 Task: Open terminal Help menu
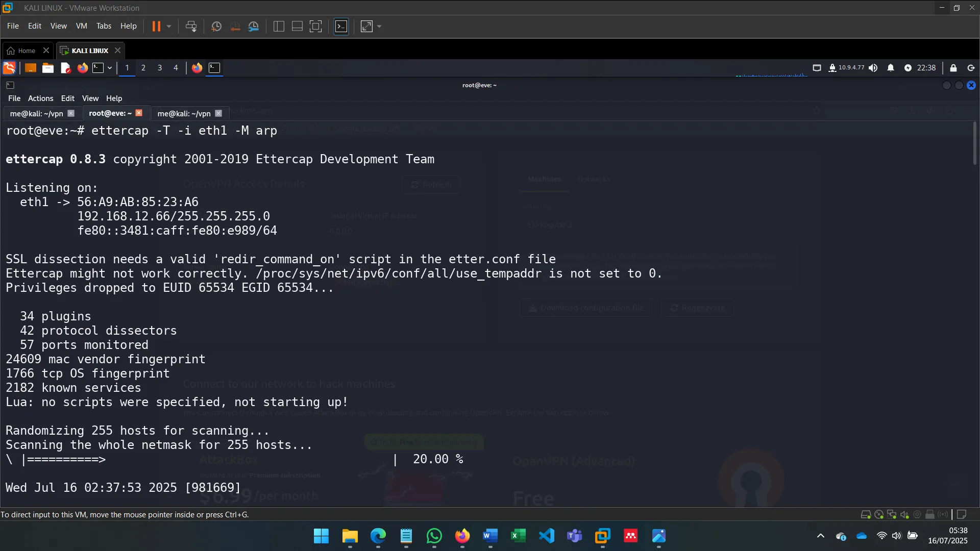click(114, 98)
